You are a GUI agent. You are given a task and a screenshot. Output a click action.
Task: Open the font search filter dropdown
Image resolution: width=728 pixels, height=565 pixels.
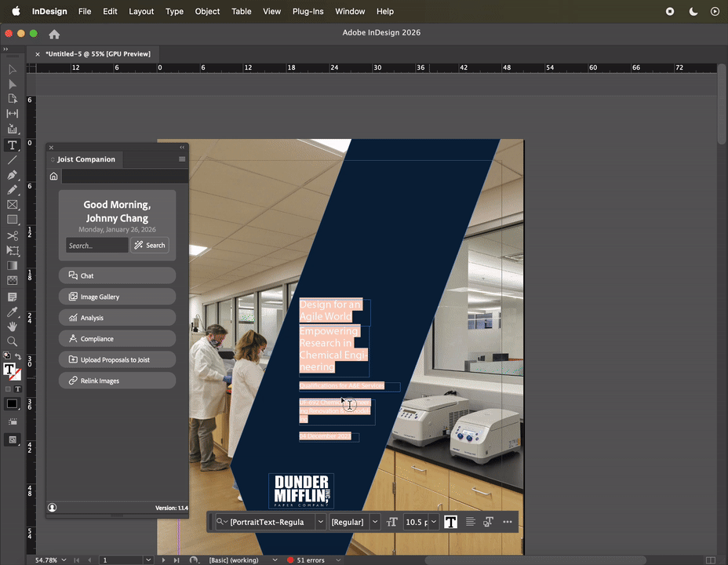(x=222, y=522)
